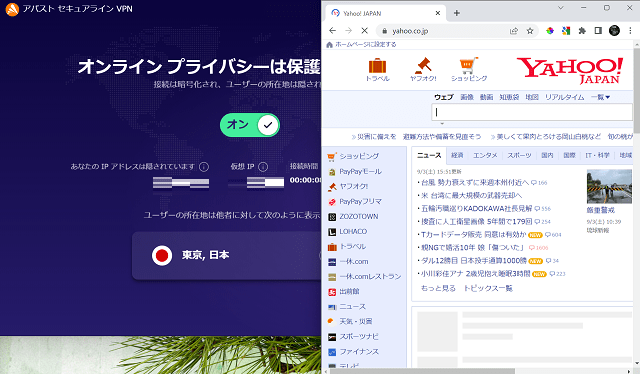This screenshot has height=374, width=640.
Task: Click the Yahoo search input box
Action: pos(532,112)
